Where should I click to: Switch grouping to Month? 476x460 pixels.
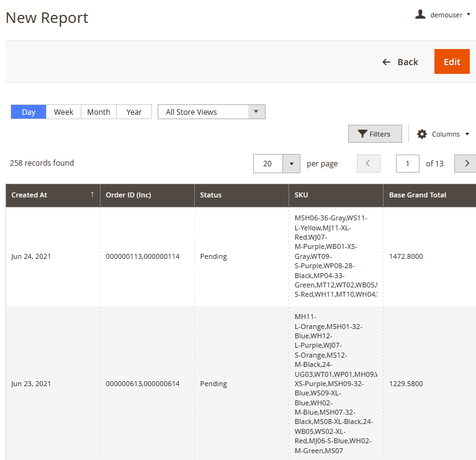coord(99,112)
